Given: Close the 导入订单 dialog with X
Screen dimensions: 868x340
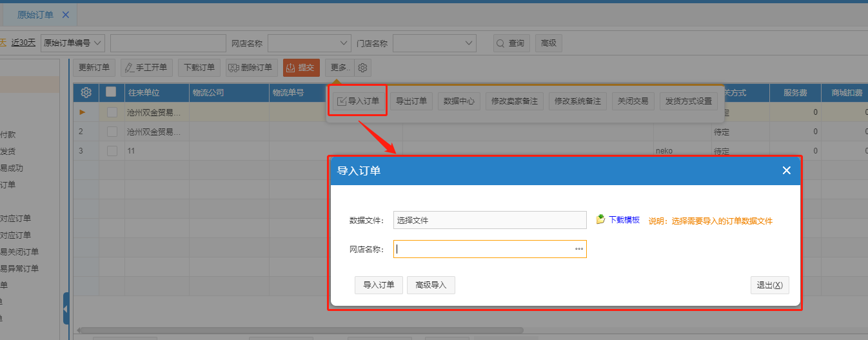Looking at the screenshot, I should (786, 170).
